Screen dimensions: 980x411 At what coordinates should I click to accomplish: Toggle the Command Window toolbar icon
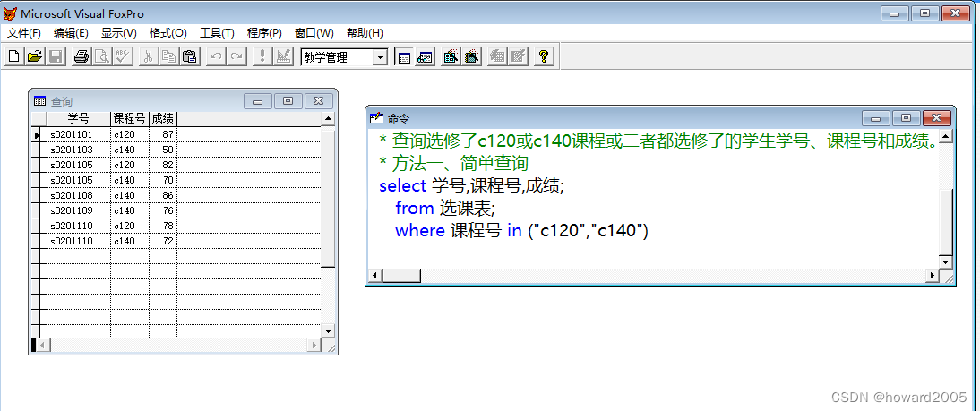coord(404,56)
